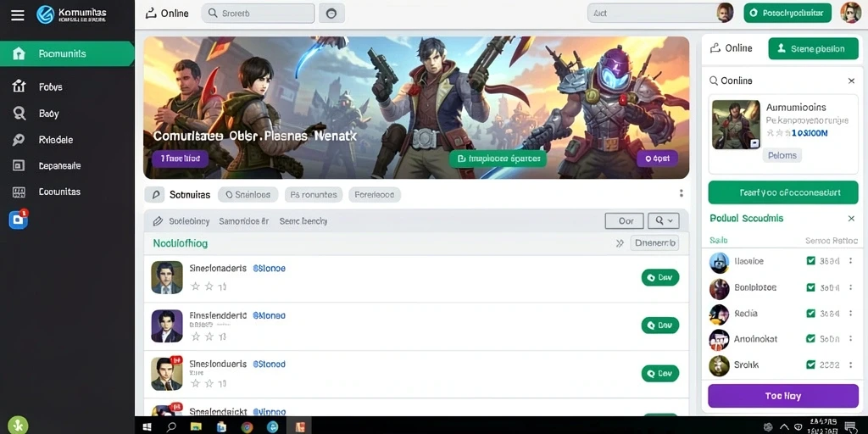Image resolution: width=868 pixels, height=434 pixels.
Task: Open Chrome from the Windows taskbar
Action: (247, 427)
